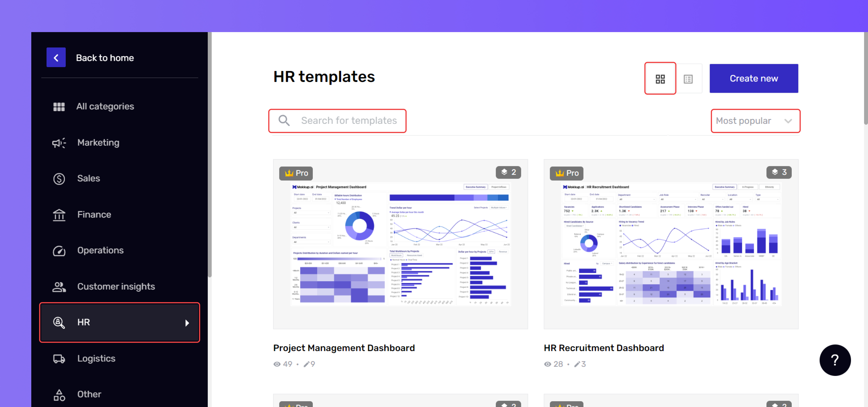This screenshot has width=868, height=407.
Task: Open Project Management Dashboard title
Action: click(x=344, y=348)
